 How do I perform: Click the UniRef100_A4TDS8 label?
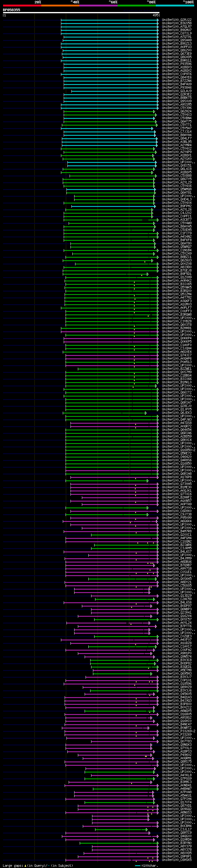tap(177, 422)
